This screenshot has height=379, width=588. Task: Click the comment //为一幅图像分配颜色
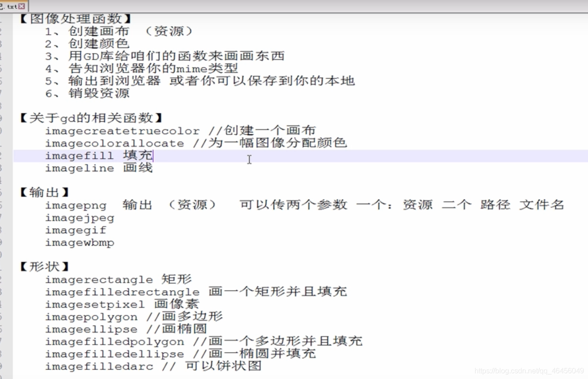(270, 143)
